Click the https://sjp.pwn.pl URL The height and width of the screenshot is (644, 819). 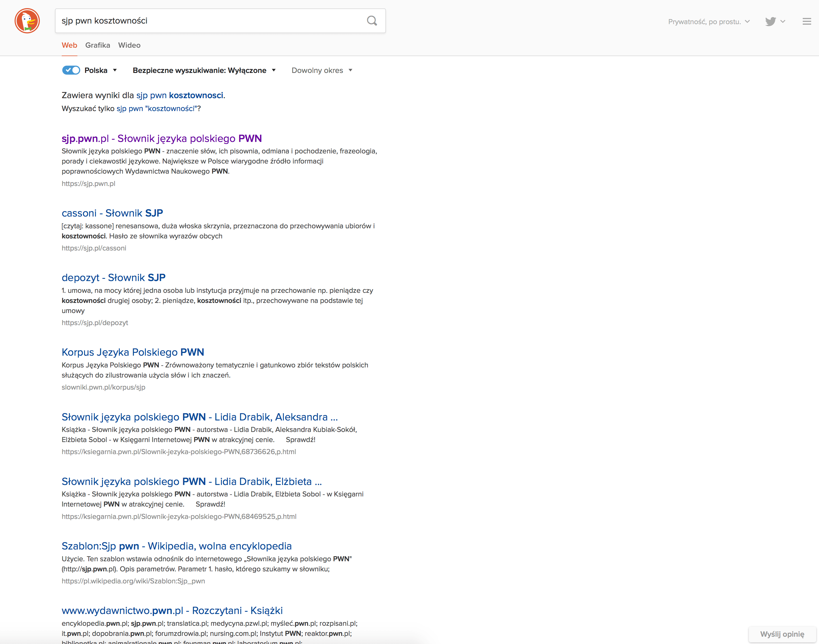tap(89, 184)
